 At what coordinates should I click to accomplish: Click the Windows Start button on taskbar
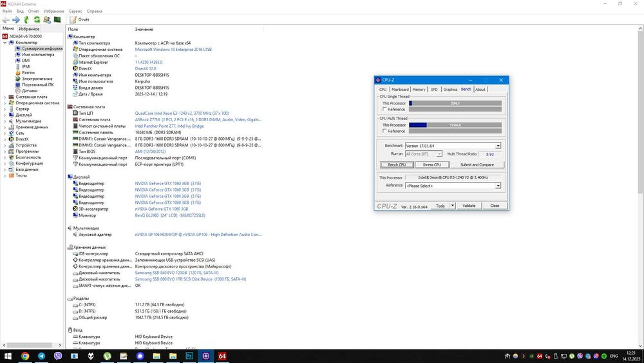click(x=7, y=356)
